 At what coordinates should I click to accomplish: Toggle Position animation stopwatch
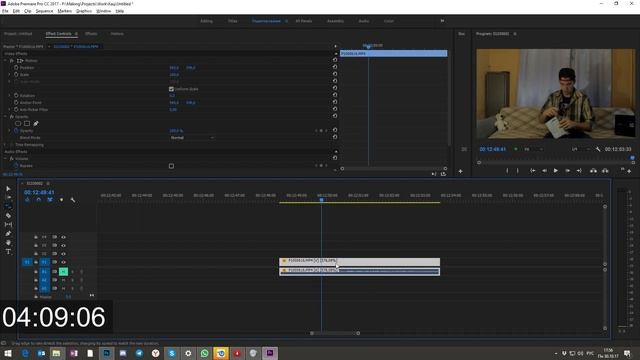click(x=16, y=67)
